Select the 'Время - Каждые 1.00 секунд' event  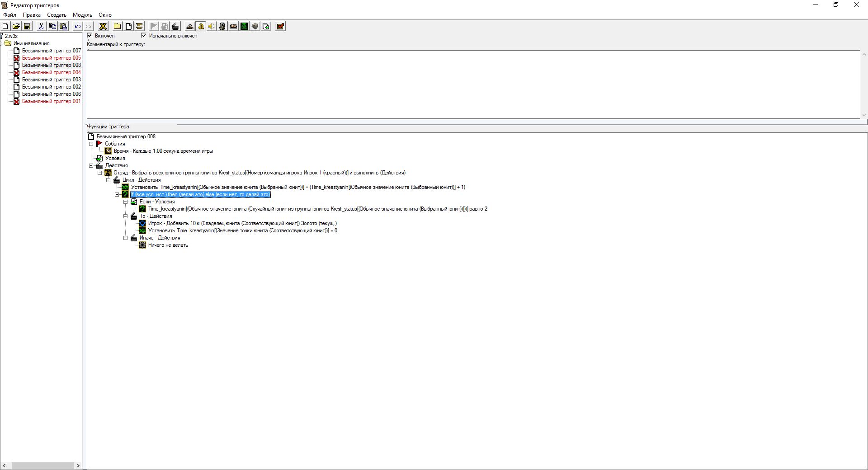coord(163,151)
